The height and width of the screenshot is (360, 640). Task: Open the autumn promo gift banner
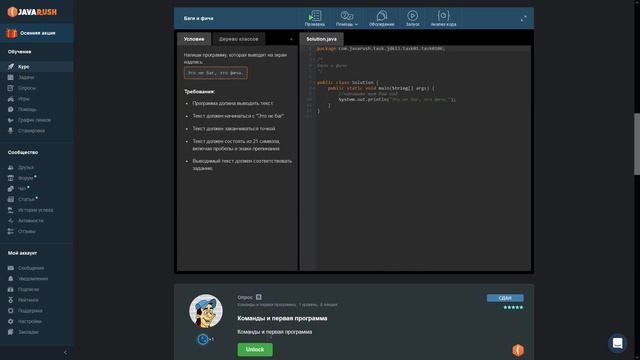(x=37, y=33)
